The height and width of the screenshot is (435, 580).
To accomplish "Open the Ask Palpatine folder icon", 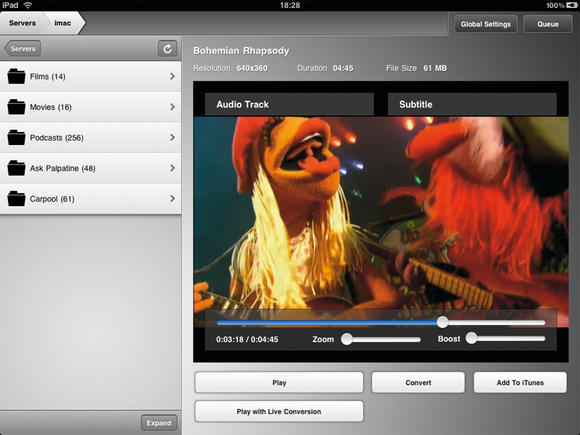I will pos(16,168).
